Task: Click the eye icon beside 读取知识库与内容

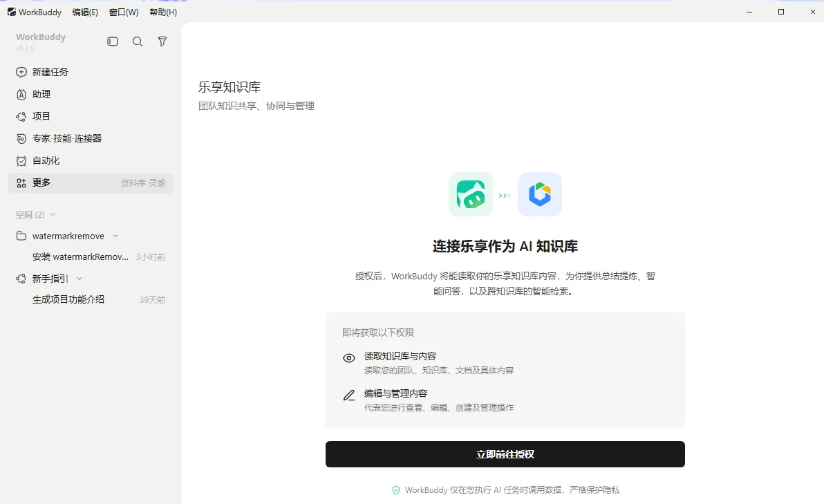Action: [349, 358]
